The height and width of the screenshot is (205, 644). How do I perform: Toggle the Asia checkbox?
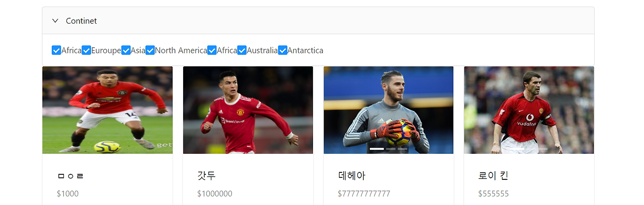(x=126, y=50)
